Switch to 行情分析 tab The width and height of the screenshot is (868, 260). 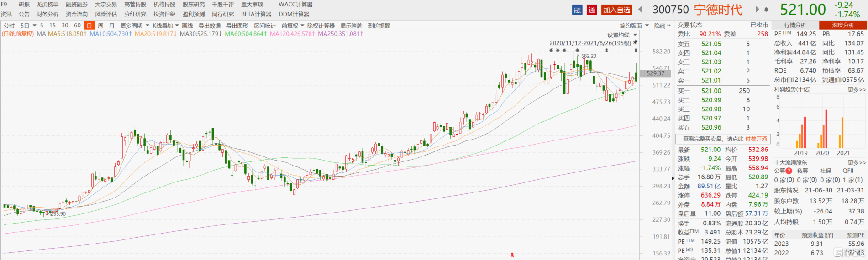(795, 25)
